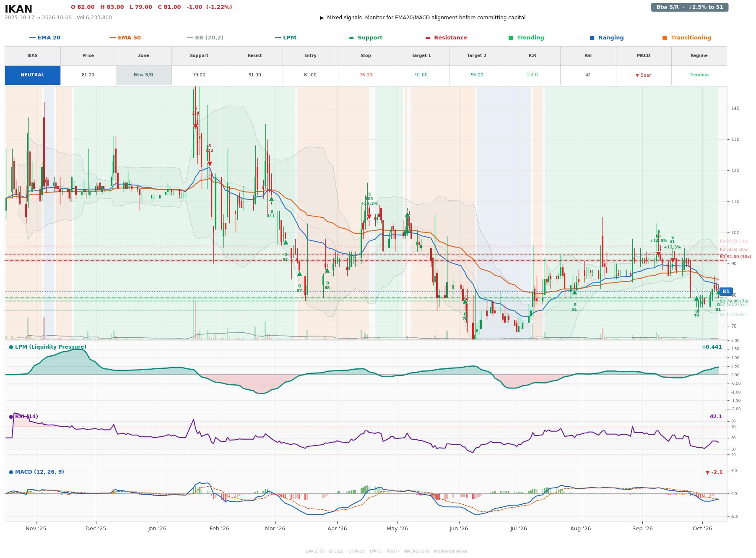
Task: Click the green buy marker labeled B 78
Action: point(465,301)
